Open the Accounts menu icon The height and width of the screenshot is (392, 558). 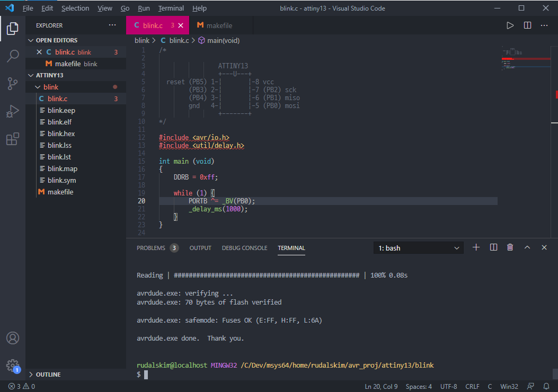click(x=13, y=338)
